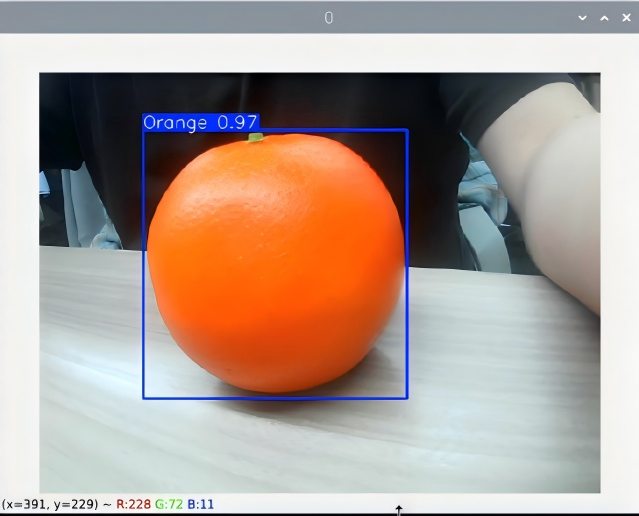Click the green stem on the orange
Image resolution: width=639 pixels, height=516 pixels.
click(256, 138)
